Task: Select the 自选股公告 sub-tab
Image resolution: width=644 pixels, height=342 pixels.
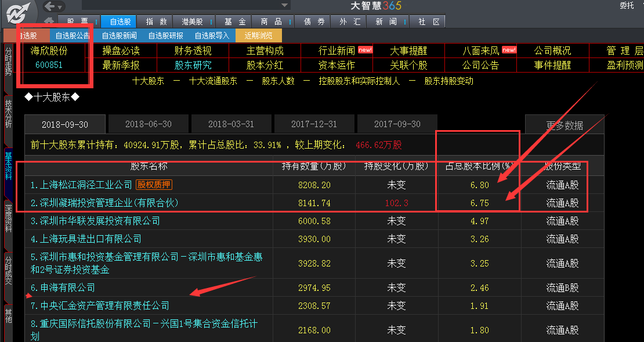Action: click(x=73, y=36)
